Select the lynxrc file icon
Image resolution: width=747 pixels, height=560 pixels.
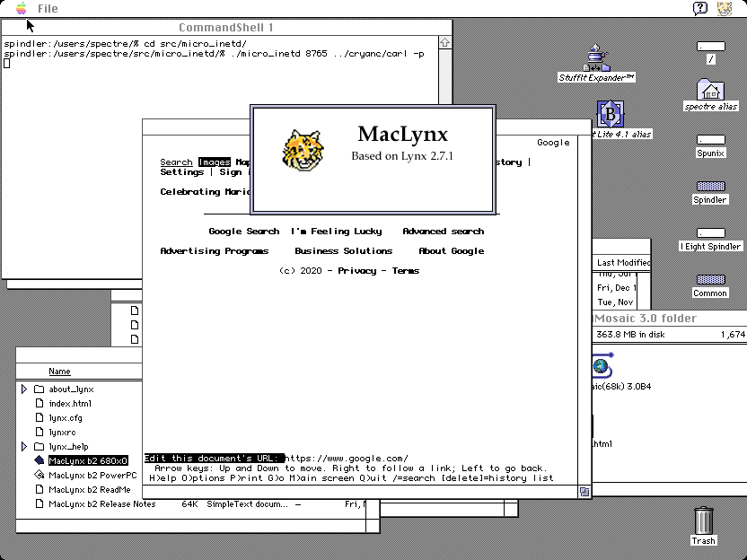[40, 432]
